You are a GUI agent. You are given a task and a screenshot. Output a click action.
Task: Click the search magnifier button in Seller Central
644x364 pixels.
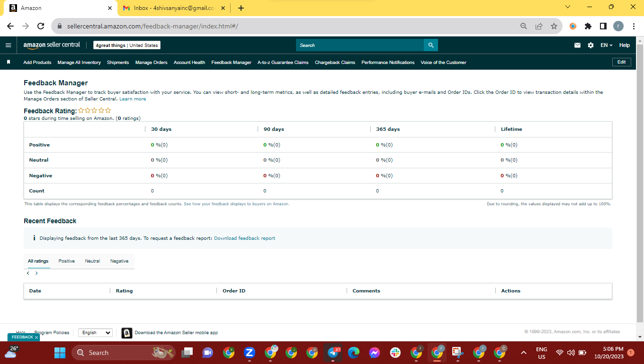pyautogui.click(x=431, y=45)
